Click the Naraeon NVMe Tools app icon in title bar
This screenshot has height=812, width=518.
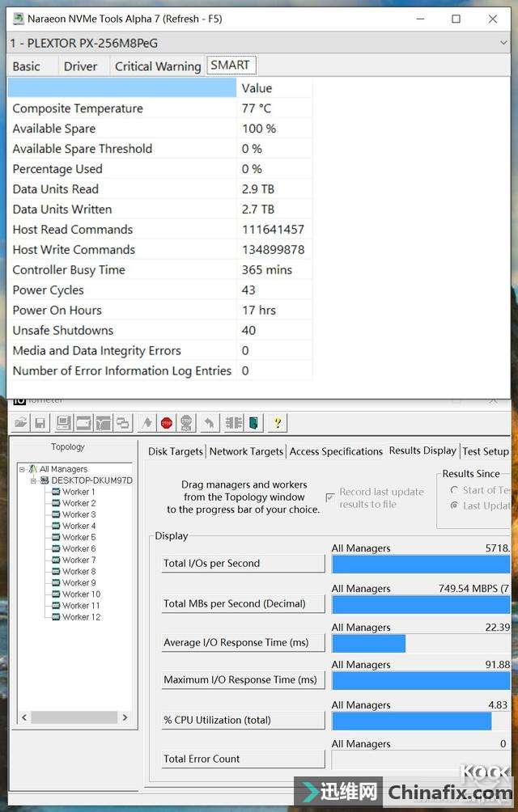click(18, 19)
